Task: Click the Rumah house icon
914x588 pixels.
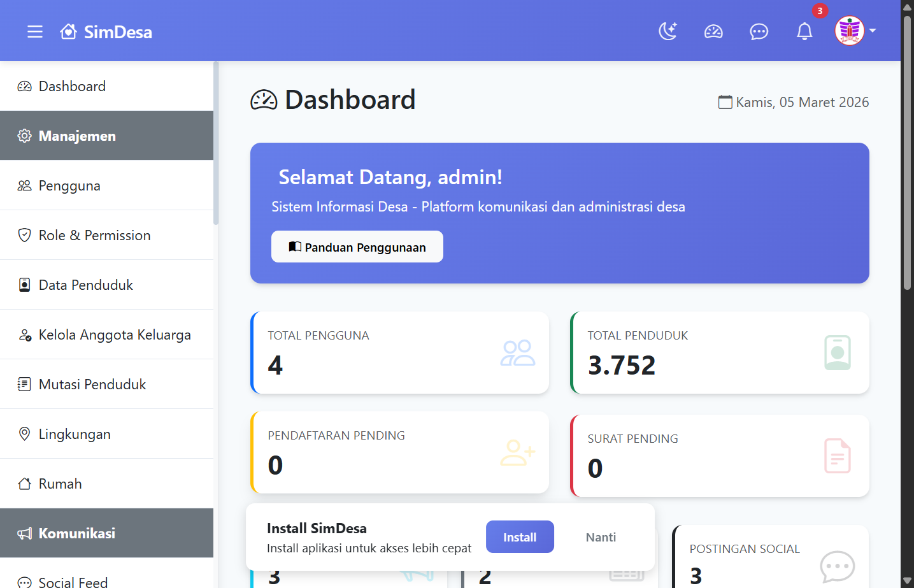Action: (x=24, y=484)
